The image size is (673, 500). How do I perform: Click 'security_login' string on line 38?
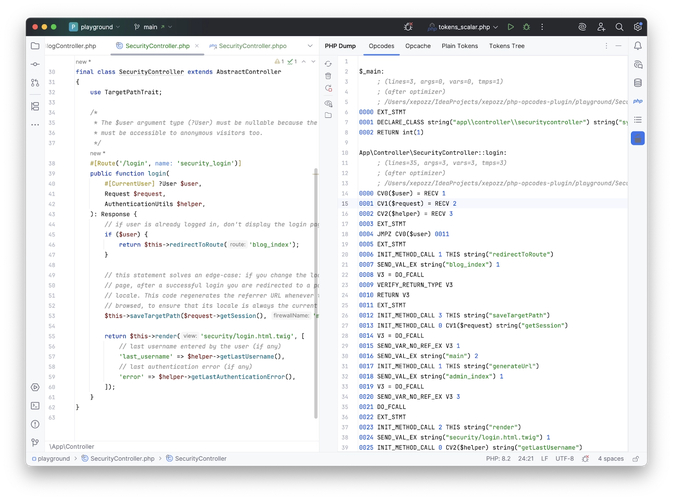pyautogui.click(x=206, y=163)
